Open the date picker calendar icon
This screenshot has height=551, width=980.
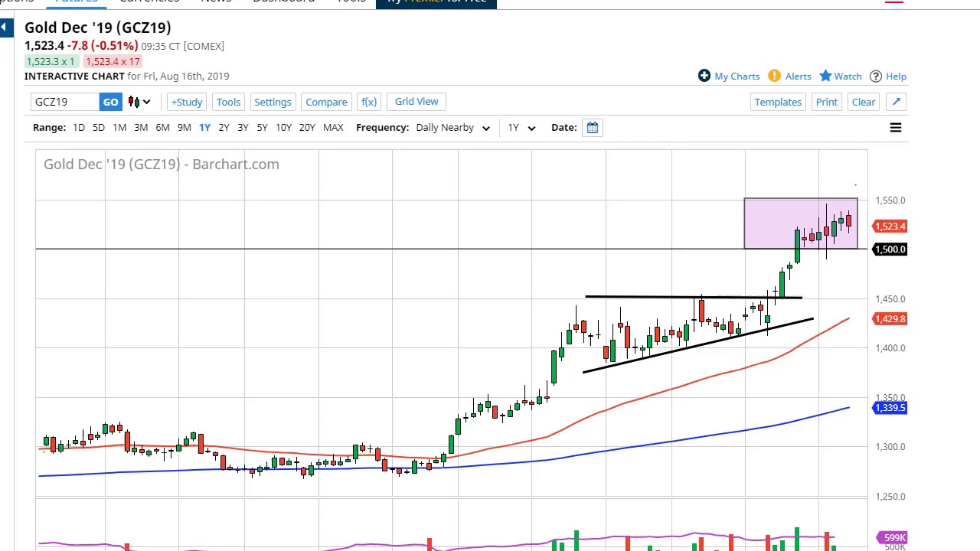pos(593,128)
